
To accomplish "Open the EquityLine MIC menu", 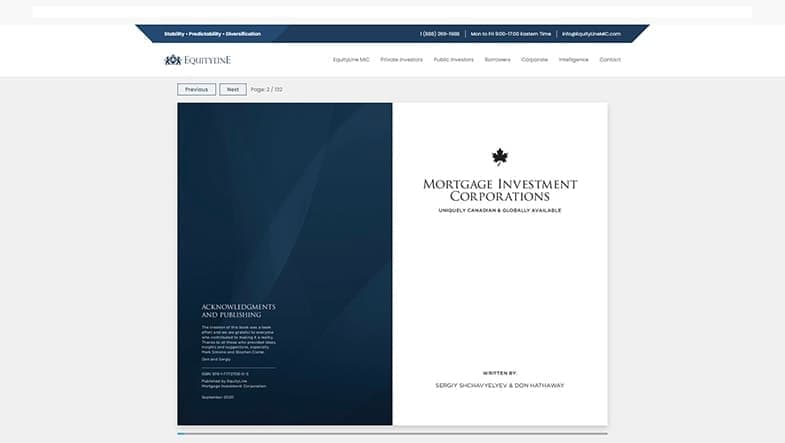I will tap(350, 60).
